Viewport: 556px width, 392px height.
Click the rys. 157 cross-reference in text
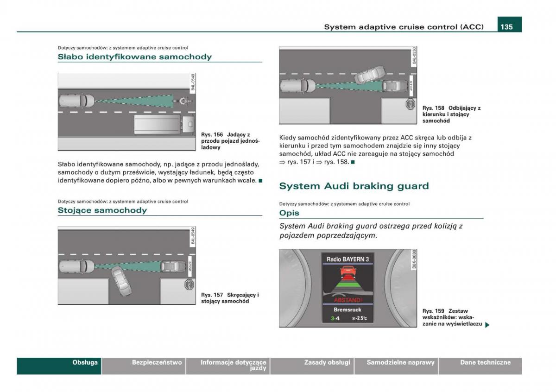tap(300, 162)
